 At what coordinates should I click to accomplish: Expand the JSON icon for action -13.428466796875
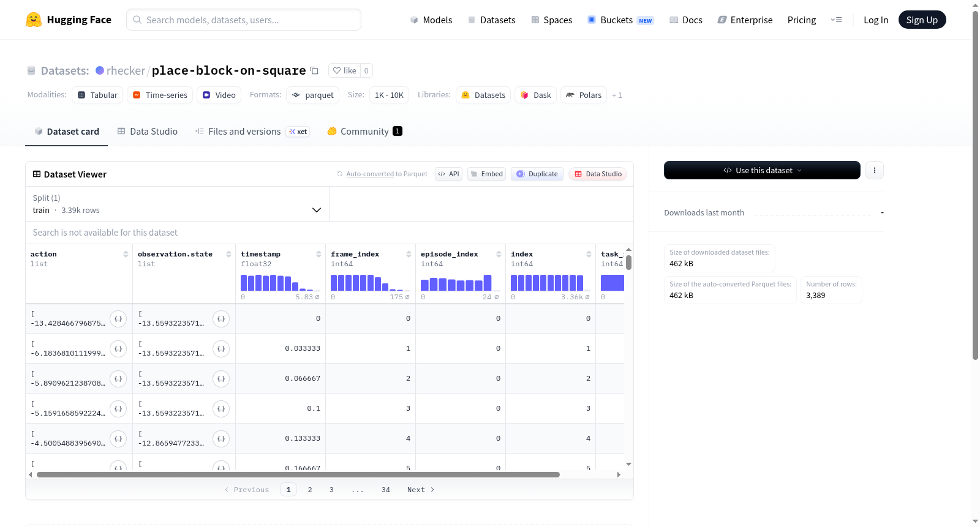(x=118, y=319)
